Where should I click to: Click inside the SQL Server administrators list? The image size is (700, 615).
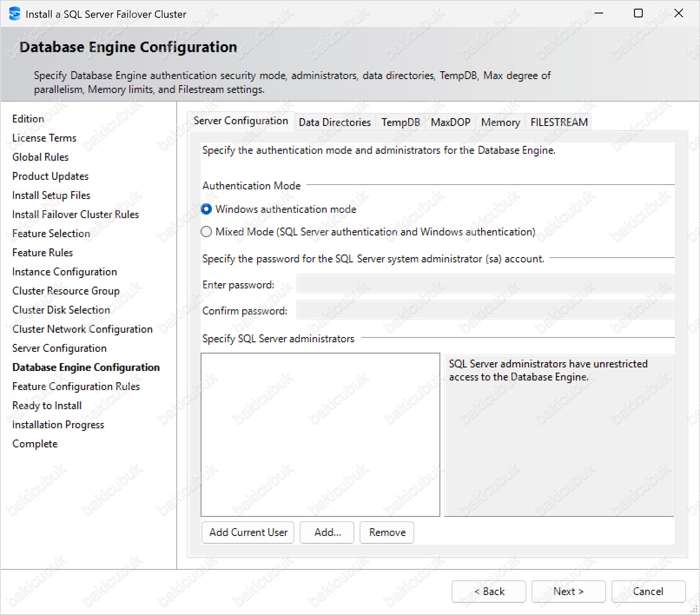coord(320,434)
